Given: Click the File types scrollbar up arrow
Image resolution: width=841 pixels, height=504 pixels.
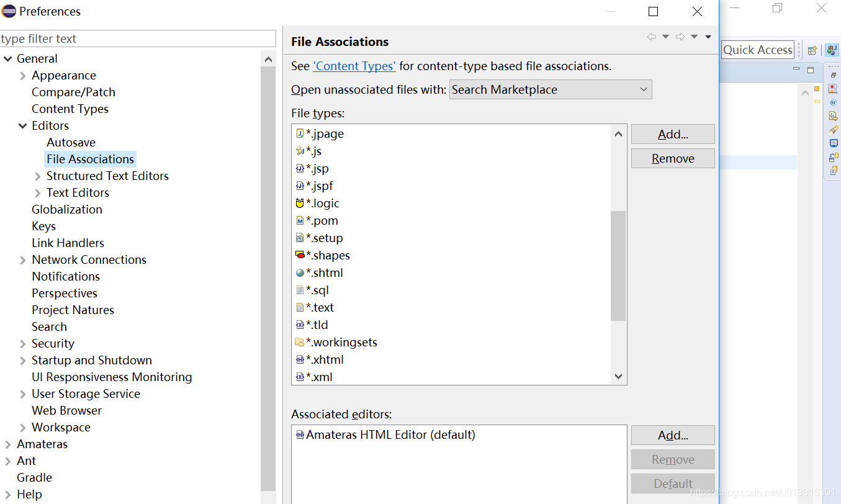Looking at the screenshot, I should tap(618, 133).
